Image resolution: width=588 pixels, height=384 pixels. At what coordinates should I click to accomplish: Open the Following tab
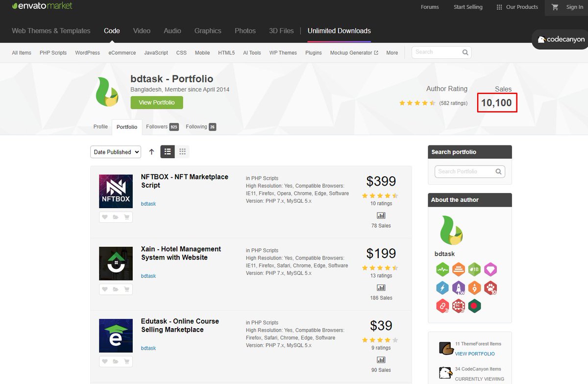coord(201,127)
